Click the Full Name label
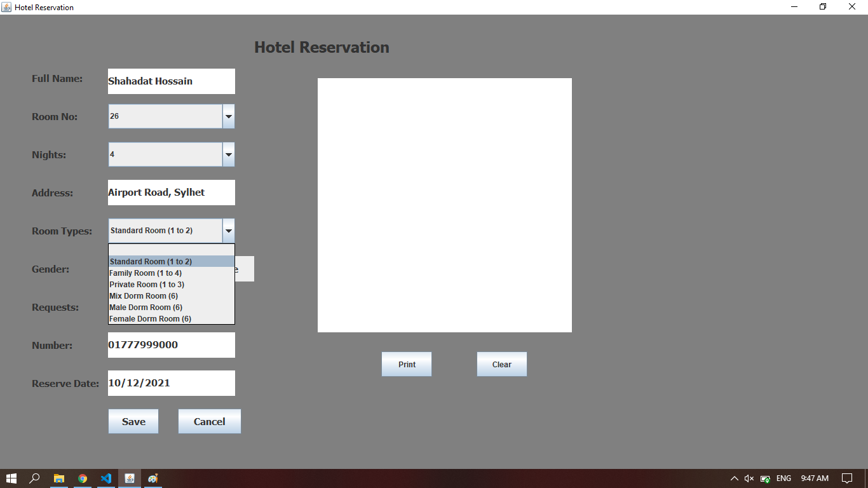The height and width of the screenshot is (488, 868). tap(57, 79)
